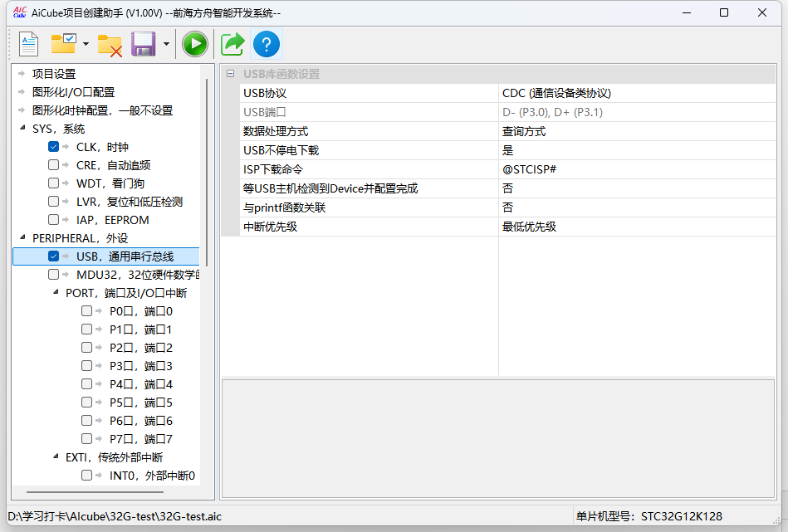Uncheck the CLK，时钟 checkbox
Screen dimensions: 788x532
click(53, 147)
